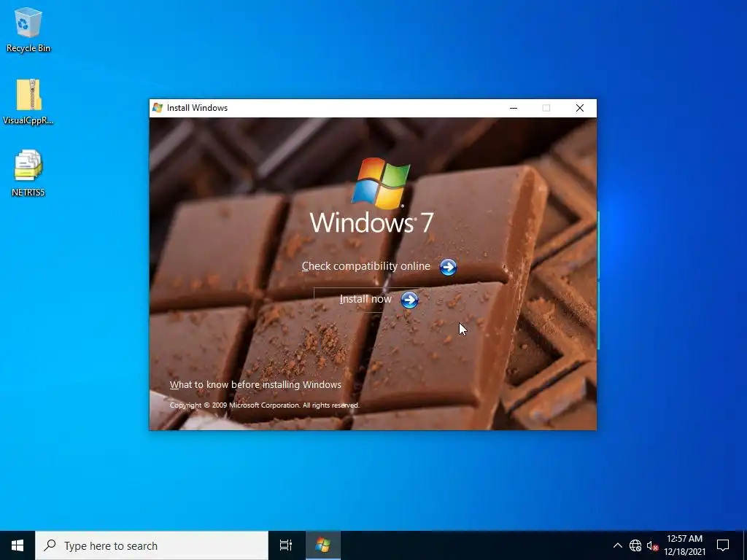This screenshot has width=747, height=560.
Task: Click the Copyright 2009 Microsoft Corporation text
Action: point(264,405)
